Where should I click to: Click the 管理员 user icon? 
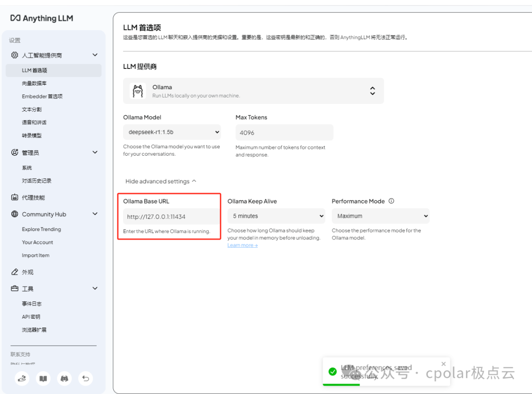pos(15,152)
